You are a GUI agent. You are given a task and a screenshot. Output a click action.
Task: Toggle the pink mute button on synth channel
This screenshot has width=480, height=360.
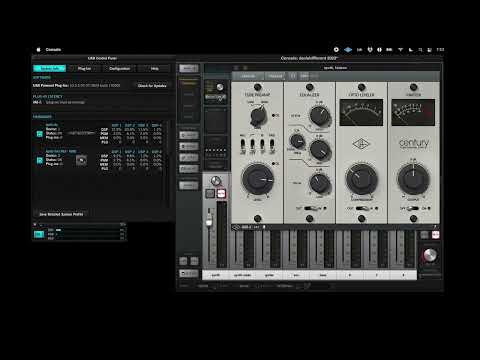[x=221, y=193]
